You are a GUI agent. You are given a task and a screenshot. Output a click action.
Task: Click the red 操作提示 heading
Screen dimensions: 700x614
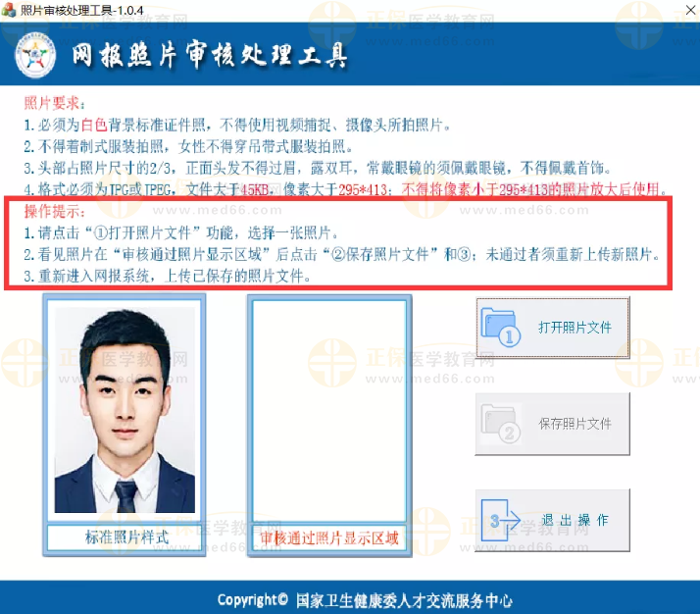(55, 212)
